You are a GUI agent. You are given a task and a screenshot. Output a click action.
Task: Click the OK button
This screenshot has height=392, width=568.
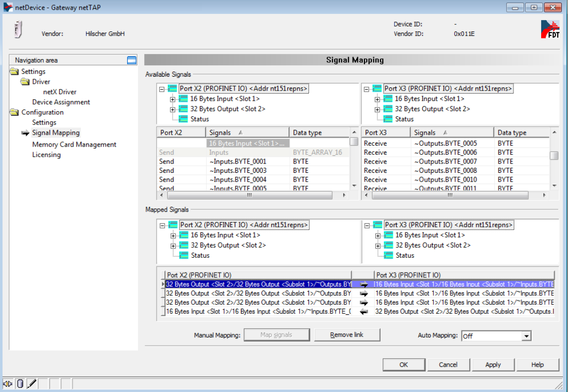404,365
